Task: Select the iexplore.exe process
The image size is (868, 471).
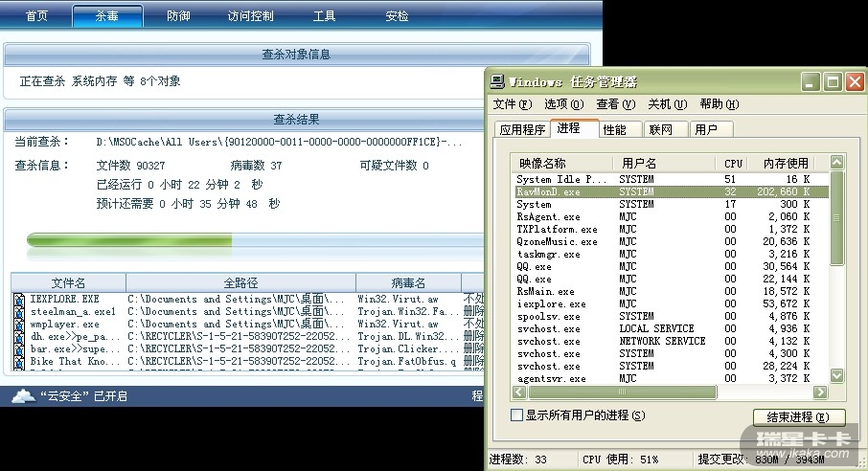Action: [x=671, y=303]
